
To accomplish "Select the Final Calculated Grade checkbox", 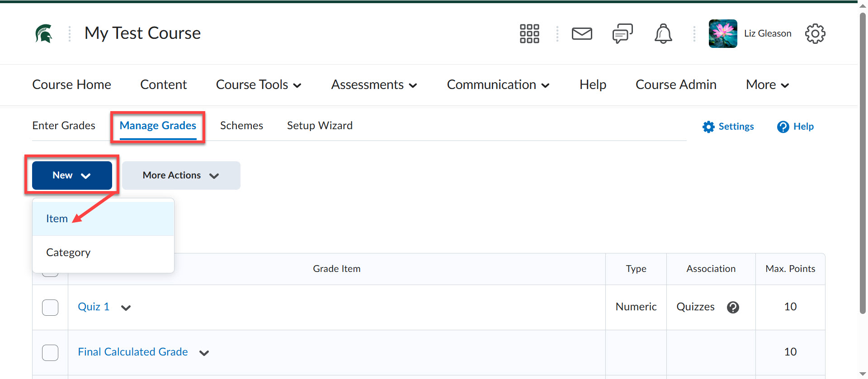I will pos(50,352).
